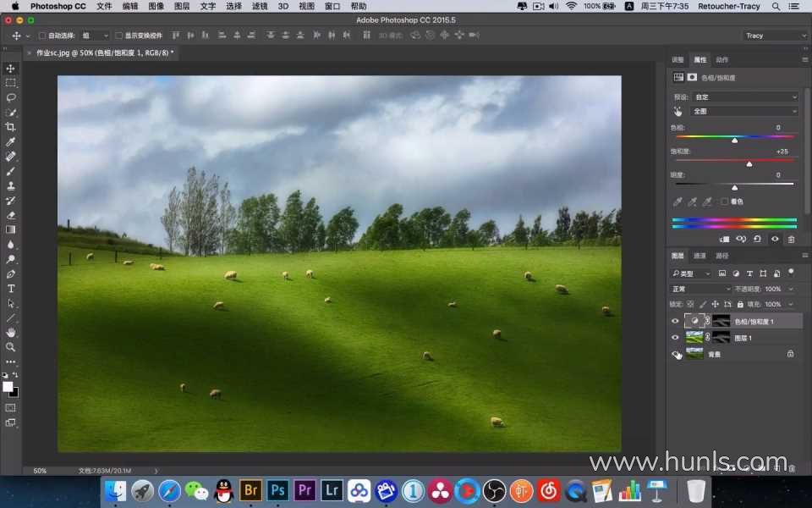Toggle 显示变换控件 checkbox
The height and width of the screenshot is (508, 812).
point(118,36)
